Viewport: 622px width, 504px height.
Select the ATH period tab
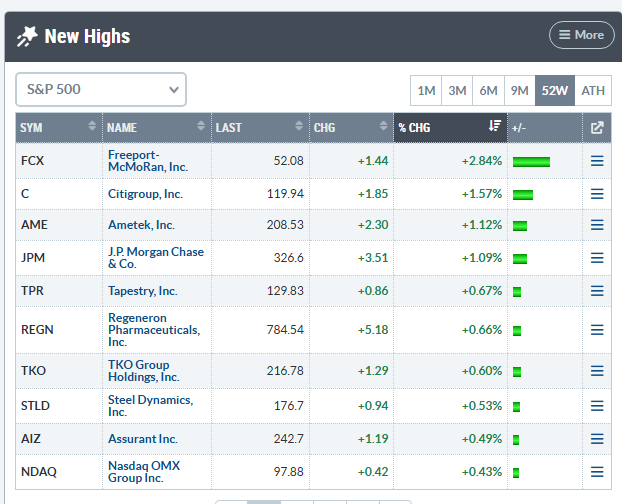coord(593,90)
